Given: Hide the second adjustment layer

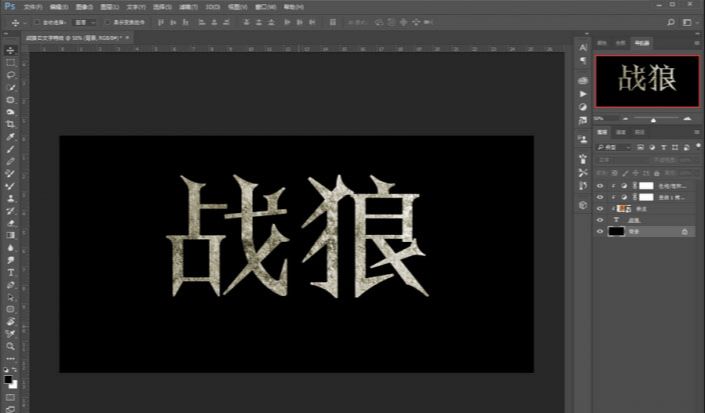Looking at the screenshot, I should pyautogui.click(x=600, y=197).
